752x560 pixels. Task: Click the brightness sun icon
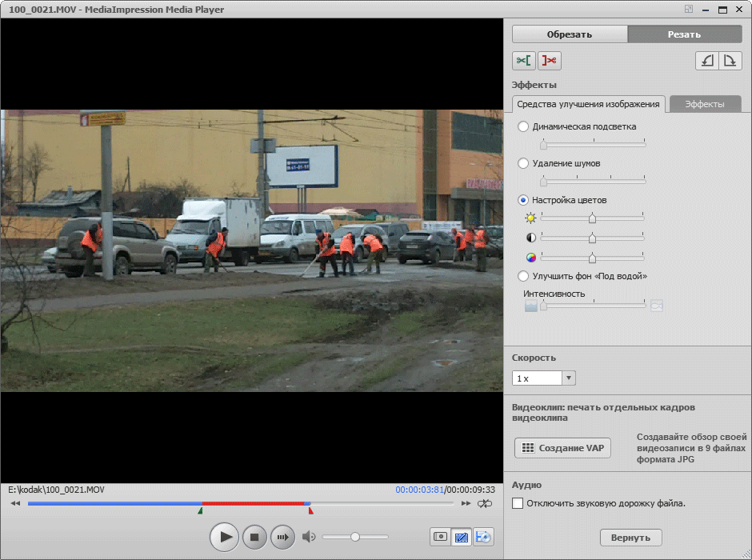point(530,218)
